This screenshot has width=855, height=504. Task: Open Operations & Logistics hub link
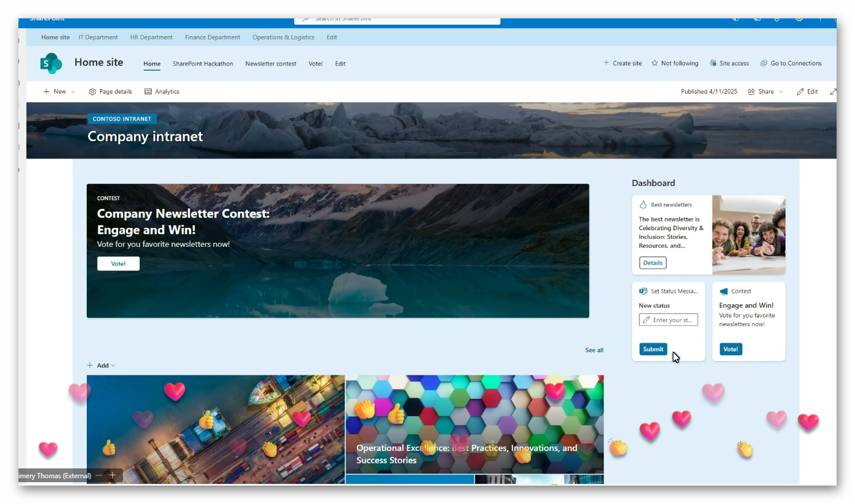tap(283, 37)
